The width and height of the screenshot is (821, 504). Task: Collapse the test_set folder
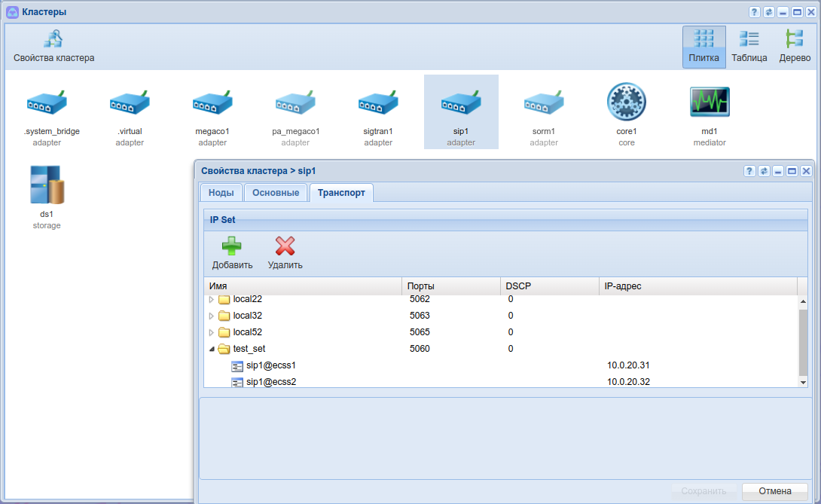click(x=211, y=349)
